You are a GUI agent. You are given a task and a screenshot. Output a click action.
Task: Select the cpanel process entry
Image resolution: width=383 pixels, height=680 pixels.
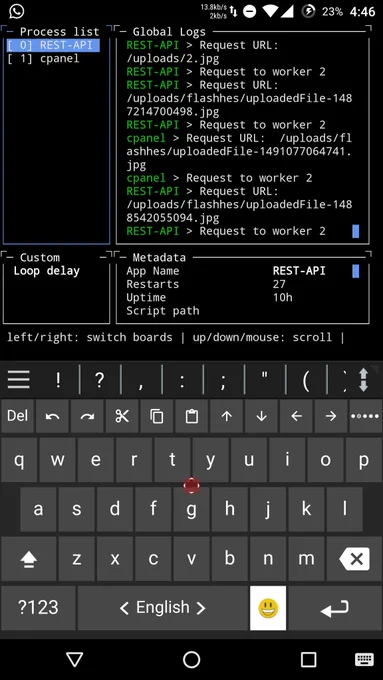43,59
